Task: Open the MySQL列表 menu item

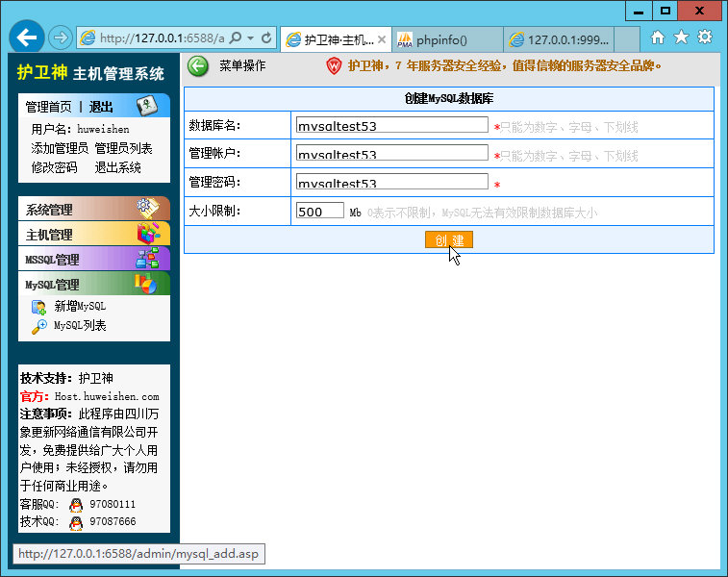Action: (x=80, y=325)
